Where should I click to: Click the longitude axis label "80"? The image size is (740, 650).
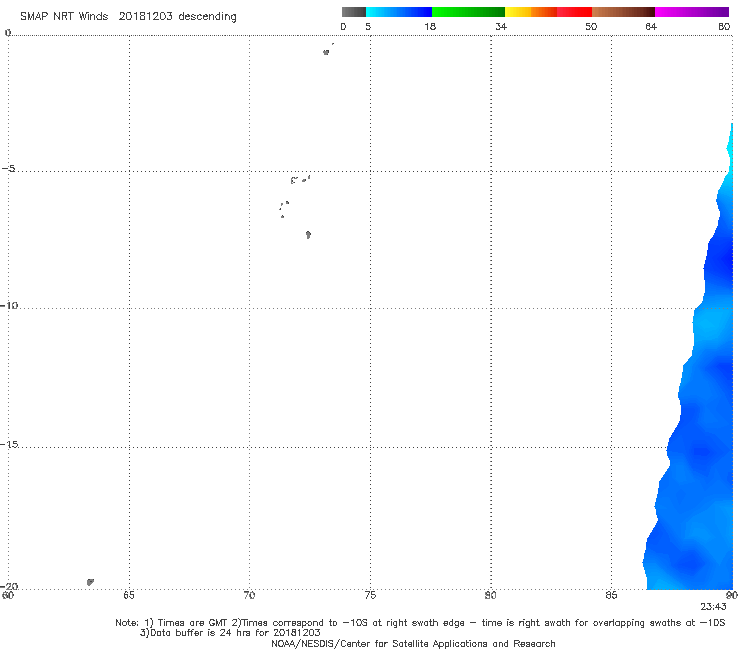(x=490, y=595)
